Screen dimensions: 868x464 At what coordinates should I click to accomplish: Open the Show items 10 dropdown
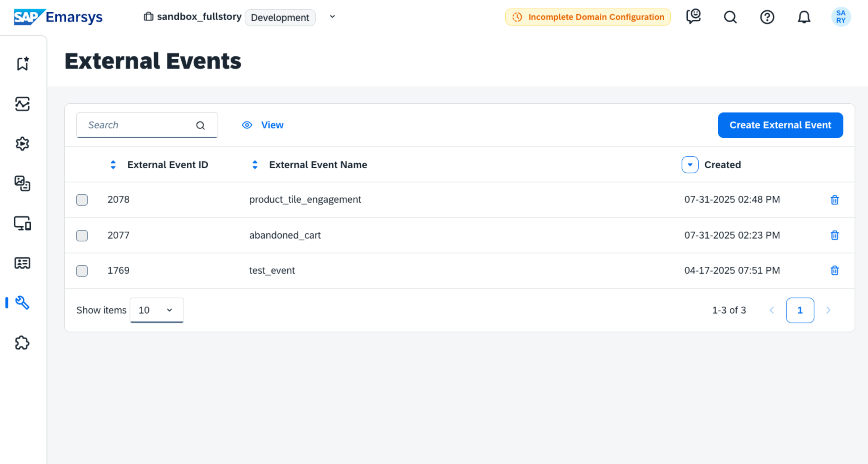157,310
